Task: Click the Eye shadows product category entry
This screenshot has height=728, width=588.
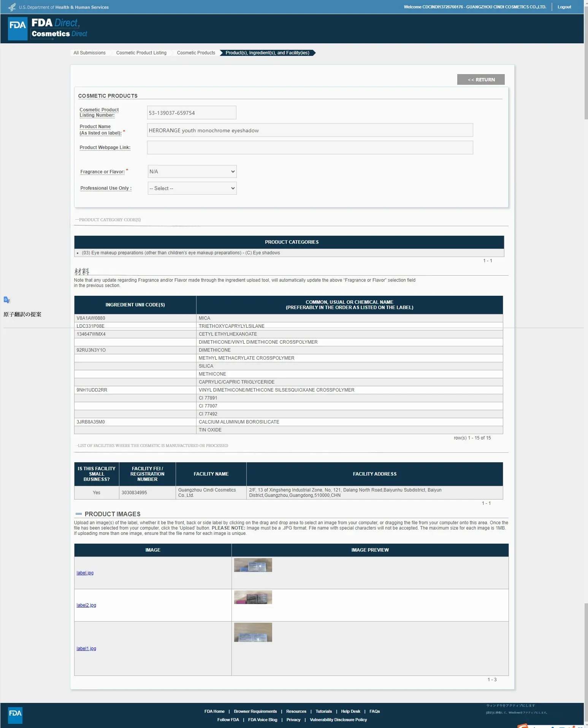Action: (181, 253)
